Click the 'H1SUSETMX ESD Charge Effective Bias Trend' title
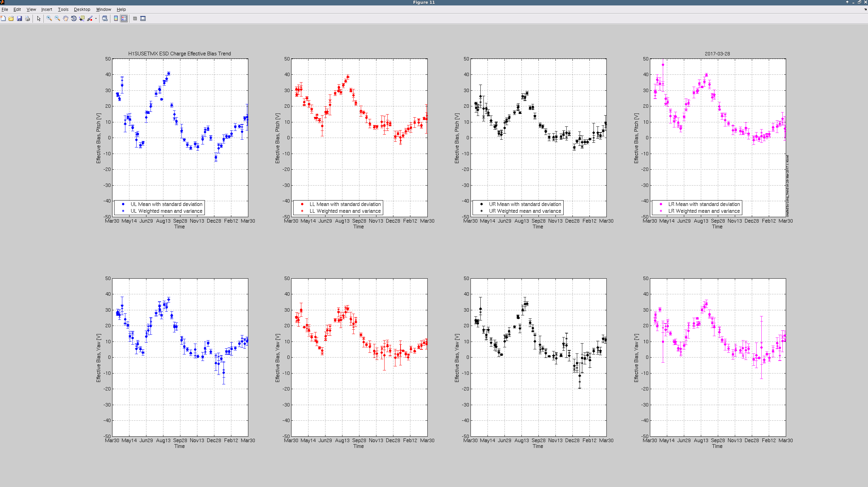 click(x=179, y=54)
